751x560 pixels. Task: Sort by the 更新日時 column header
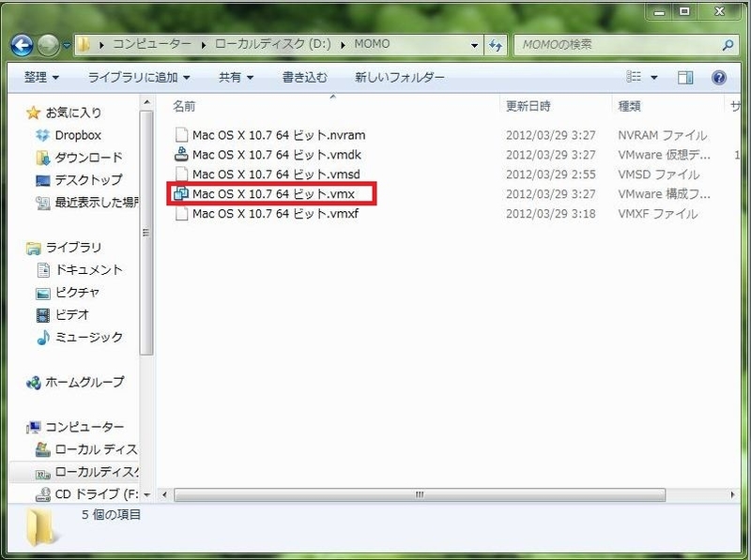(x=529, y=106)
